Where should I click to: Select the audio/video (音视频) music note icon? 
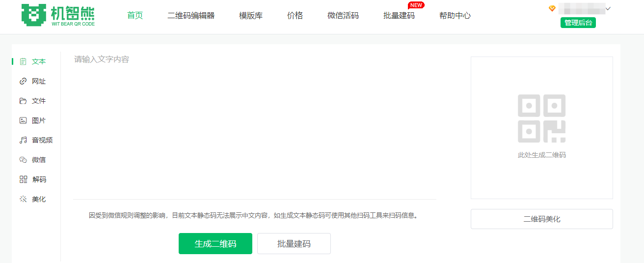click(x=23, y=140)
